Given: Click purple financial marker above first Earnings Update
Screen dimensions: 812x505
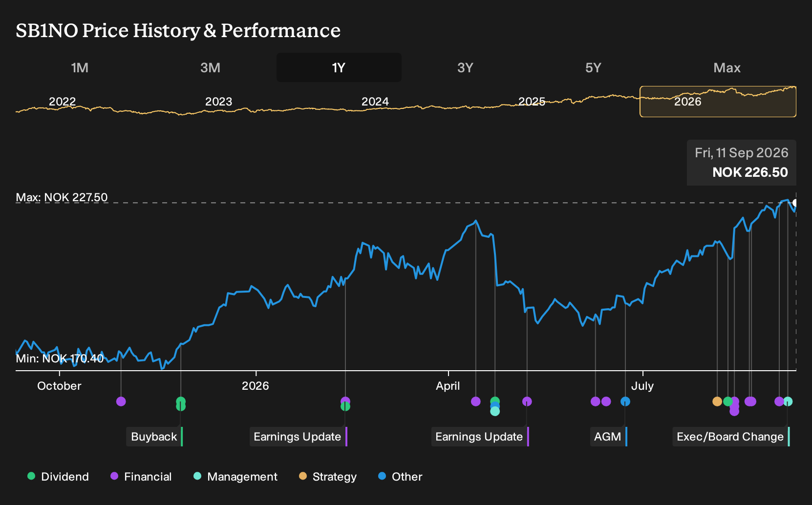Looking at the screenshot, I should (x=345, y=401).
